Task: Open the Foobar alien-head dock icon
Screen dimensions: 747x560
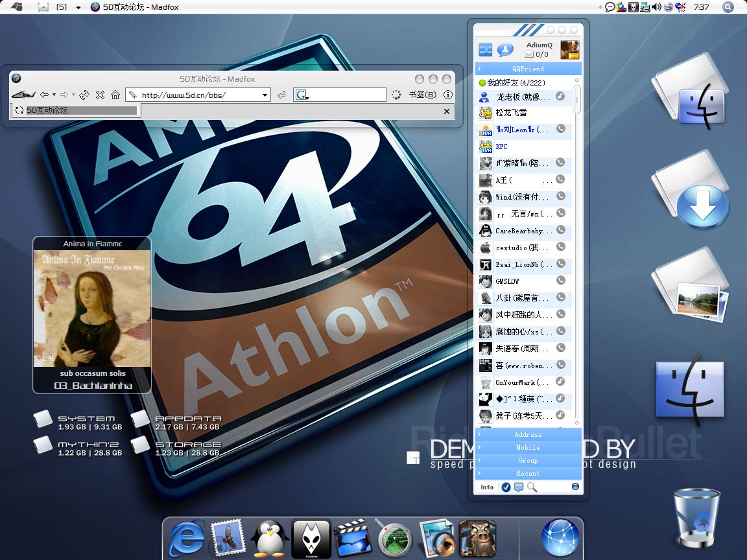Action: tap(311, 539)
